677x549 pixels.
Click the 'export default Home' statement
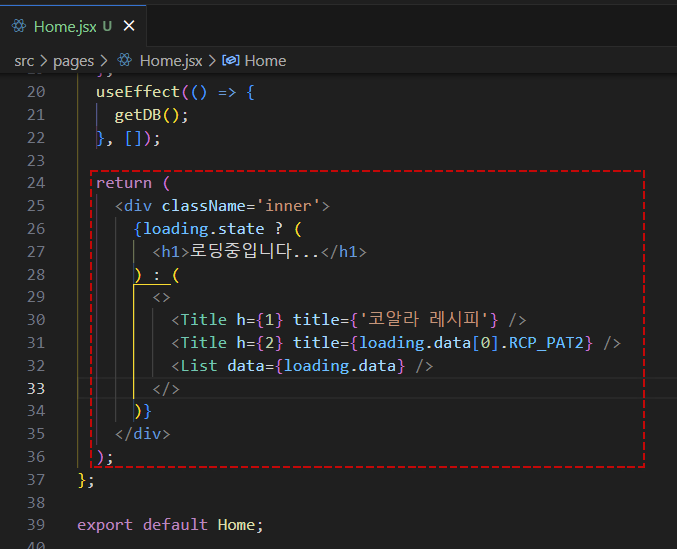click(x=169, y=525)
